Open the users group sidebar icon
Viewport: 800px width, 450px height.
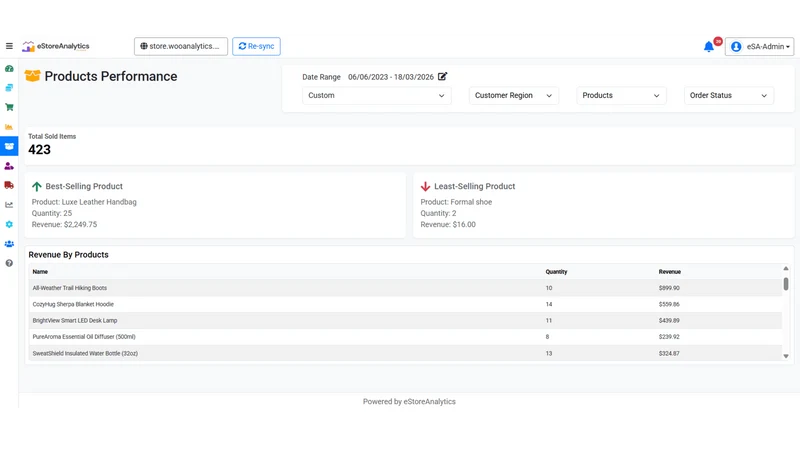tap(9, 244)
